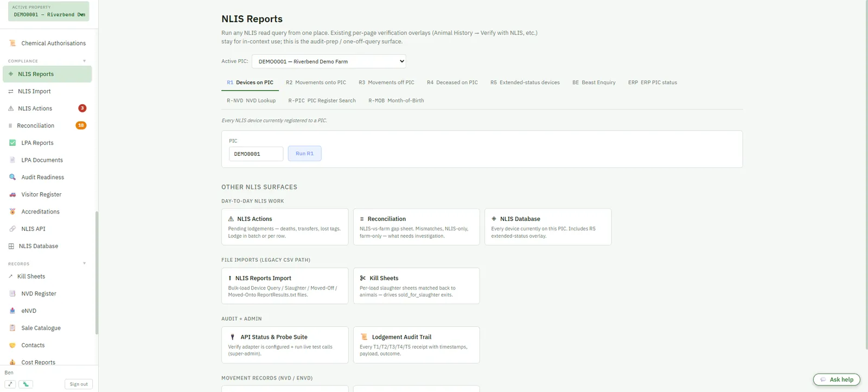Open the ERP PIC status tab
The width and height of the screenshot is (868, 392).
(653, 83)
